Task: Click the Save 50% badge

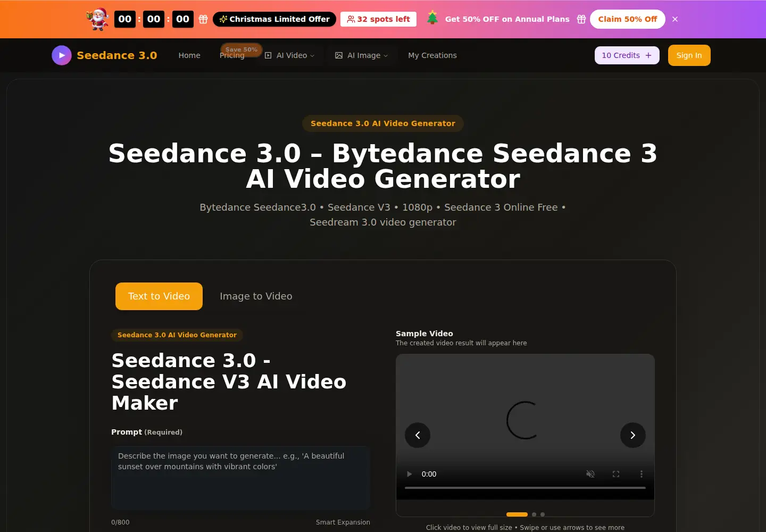Action: [242, 49]
